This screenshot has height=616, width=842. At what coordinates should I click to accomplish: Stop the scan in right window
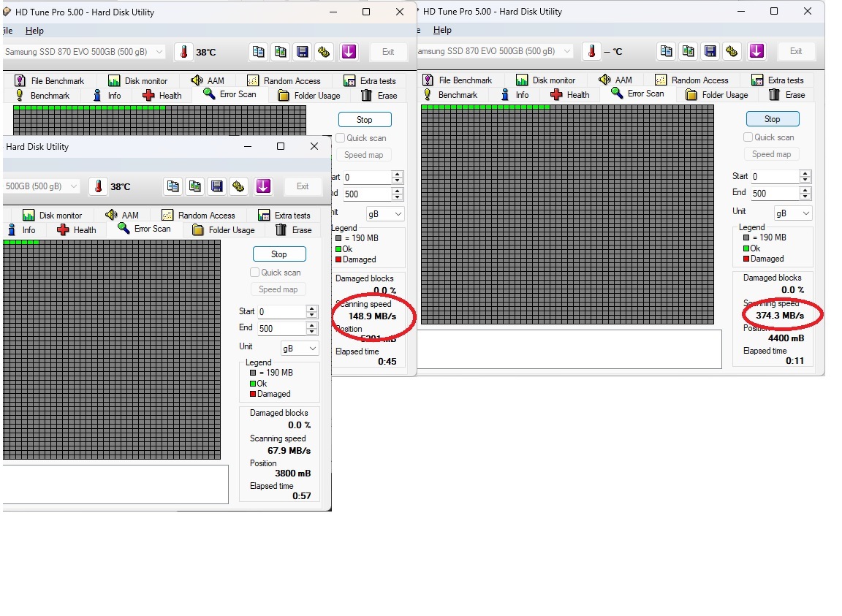click(x=772, y=118)
